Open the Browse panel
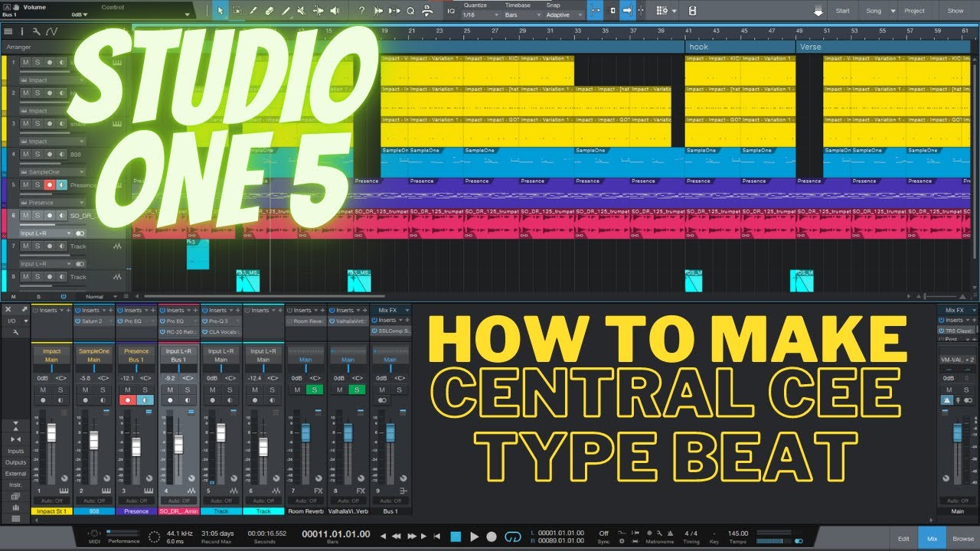Image resolution: width=980 pixels, height=551 pixels. (x=963, y=539)
